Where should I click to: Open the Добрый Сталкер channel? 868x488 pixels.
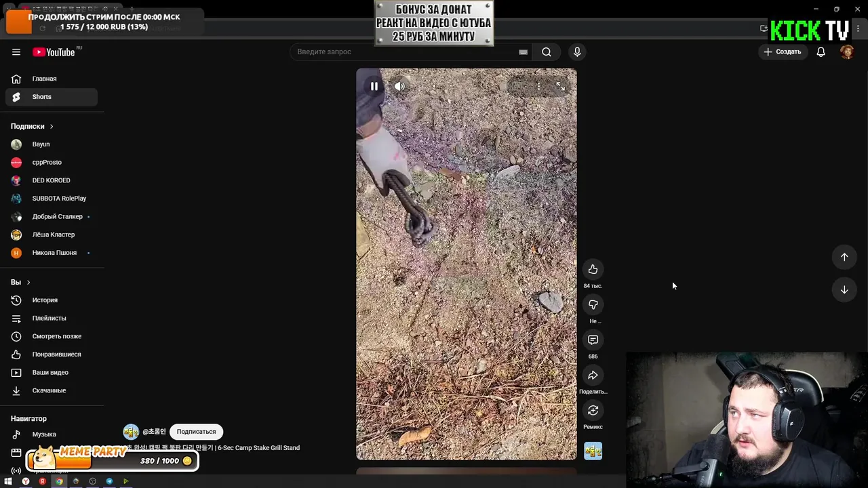pos(52,217)
